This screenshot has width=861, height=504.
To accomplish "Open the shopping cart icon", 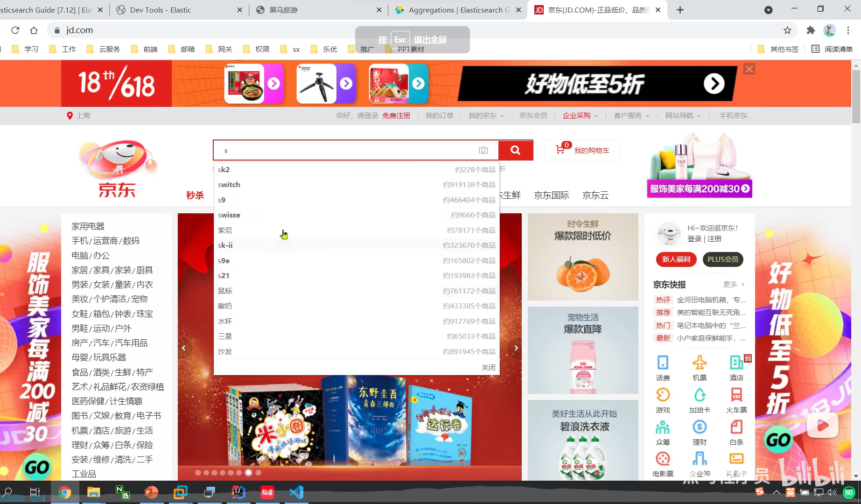I will tap(560, 150).
